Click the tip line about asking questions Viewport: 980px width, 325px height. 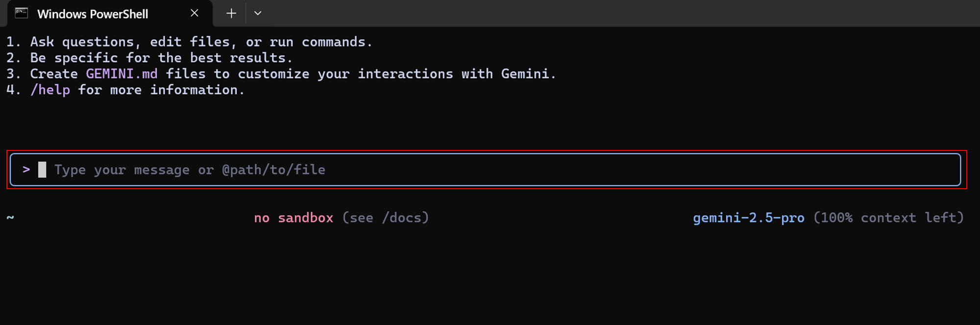click(x=189, y=42)
